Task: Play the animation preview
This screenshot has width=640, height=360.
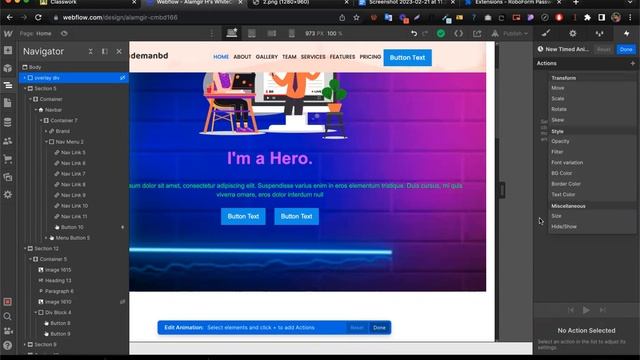Action: point(586,310)
